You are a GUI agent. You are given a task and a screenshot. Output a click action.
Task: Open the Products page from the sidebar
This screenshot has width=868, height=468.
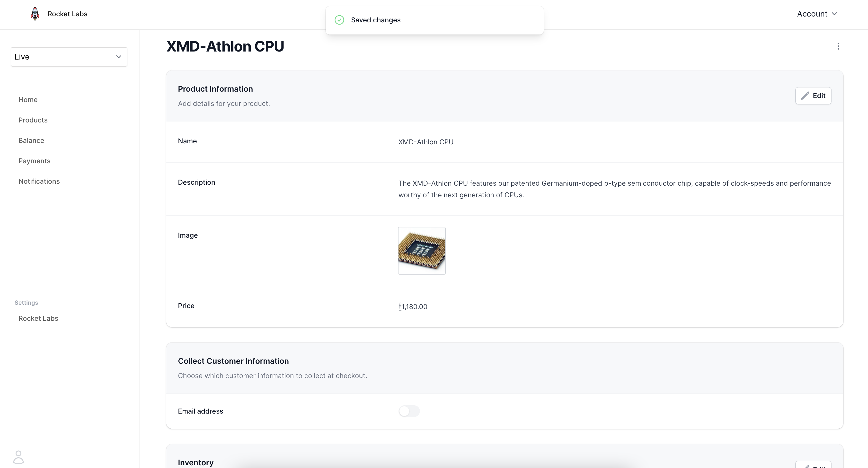coord(33,120)
